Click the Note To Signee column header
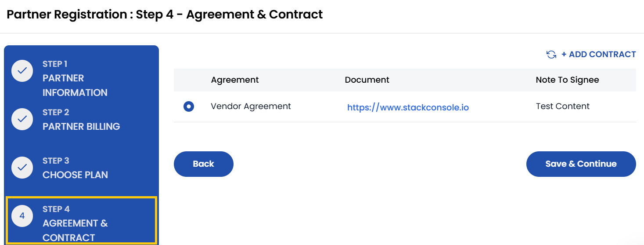 pyautogui.click(x=567, y=80)
